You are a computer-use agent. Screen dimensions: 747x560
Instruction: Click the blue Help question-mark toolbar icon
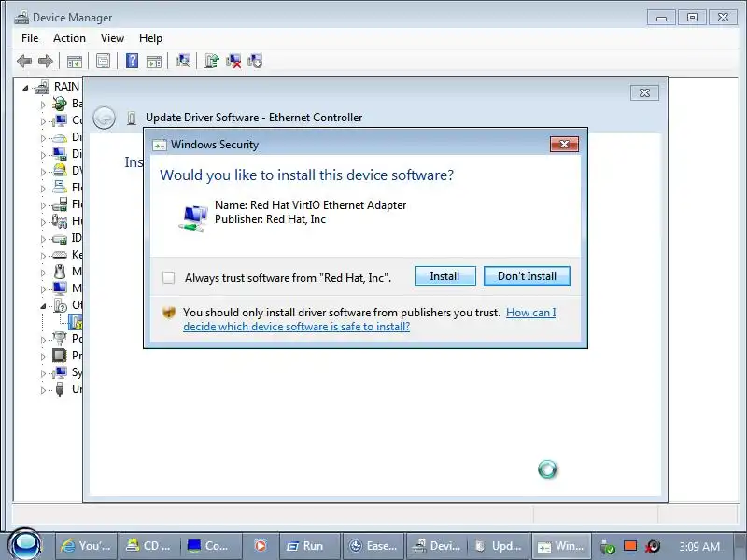pos(132,61)
